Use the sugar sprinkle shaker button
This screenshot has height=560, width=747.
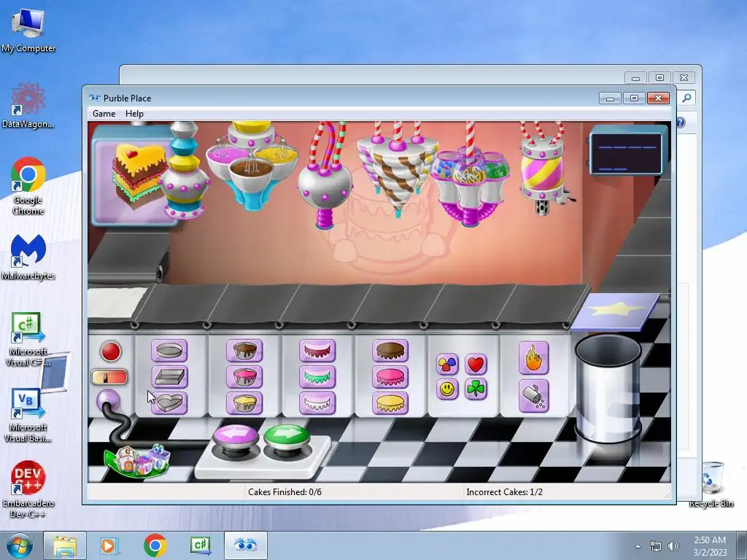pos(533,396)
